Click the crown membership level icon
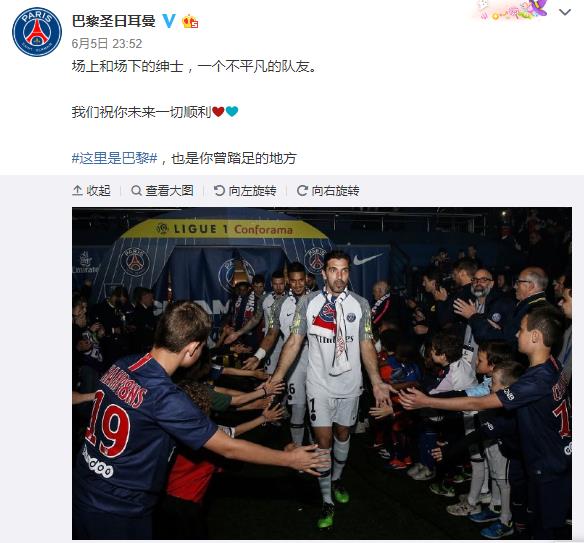The height and width of the screenshot is (543, 584). [190, 21]
